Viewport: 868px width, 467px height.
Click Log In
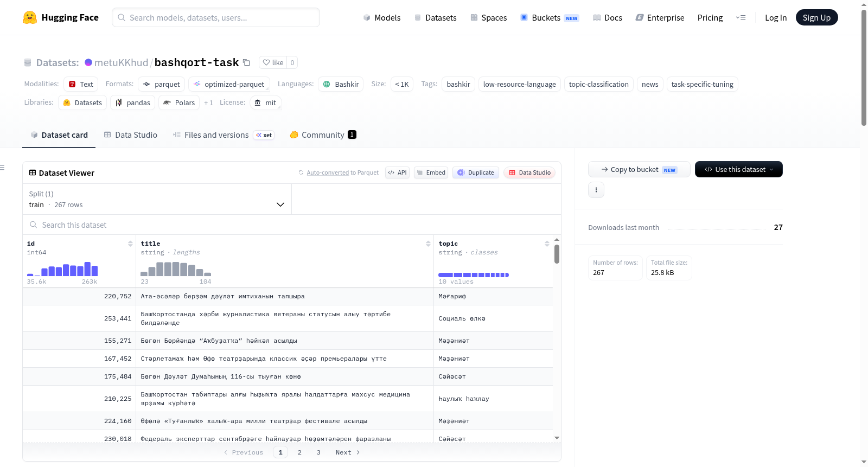click(x=776, y=17)
